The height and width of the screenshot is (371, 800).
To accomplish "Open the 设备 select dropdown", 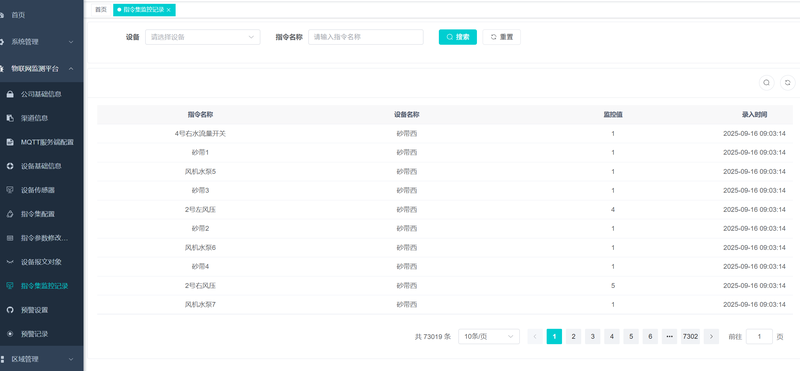I will point(203,37).
